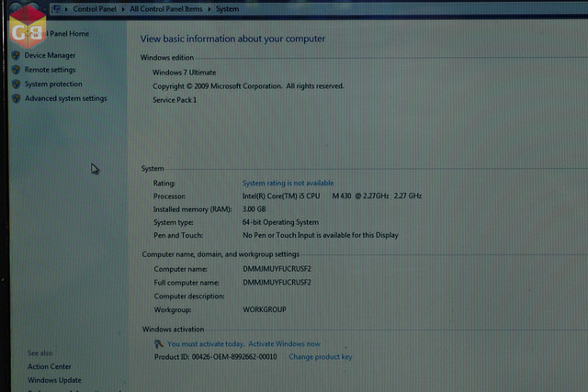588x392 pixels.
Task: Click System rating is not available link
Action: pos(288,183)
